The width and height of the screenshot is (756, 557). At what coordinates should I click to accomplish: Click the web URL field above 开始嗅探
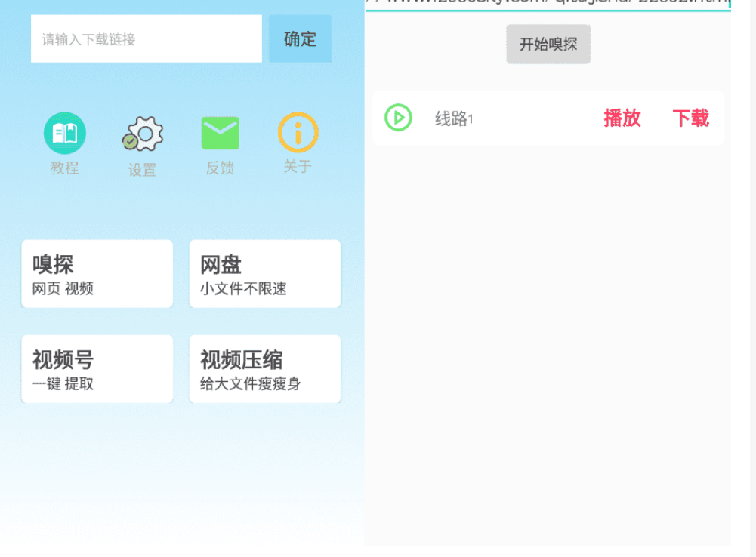(548, 4)
